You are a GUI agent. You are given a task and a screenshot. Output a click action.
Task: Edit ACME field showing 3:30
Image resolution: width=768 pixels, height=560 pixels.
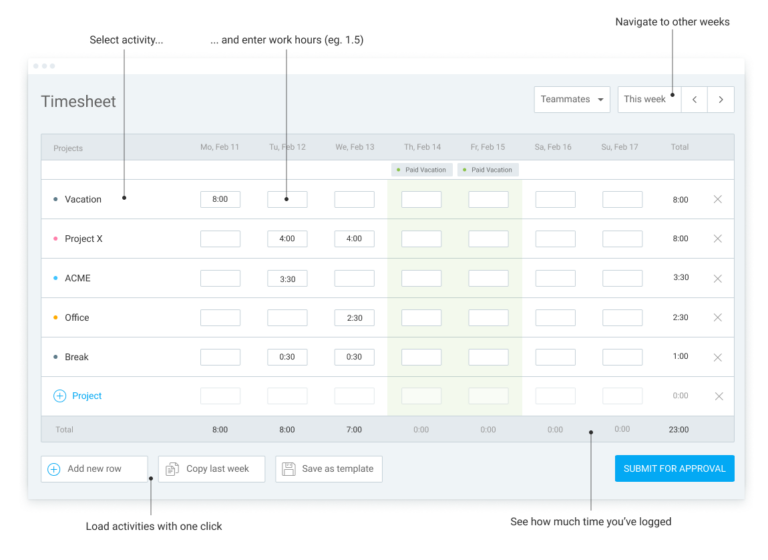pos(287,278)
